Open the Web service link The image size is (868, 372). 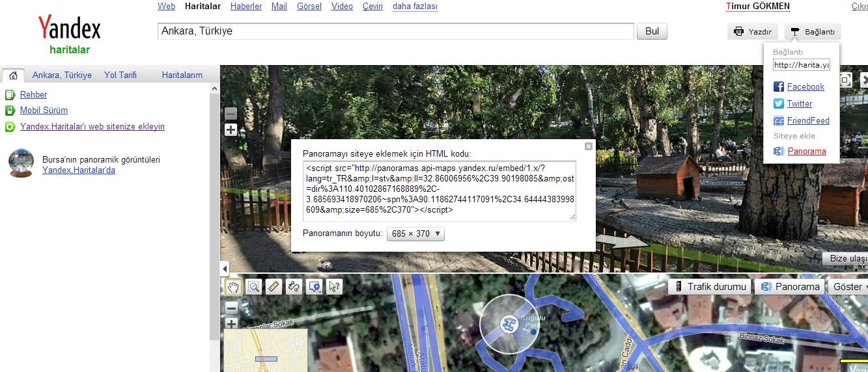pos(167,7)
